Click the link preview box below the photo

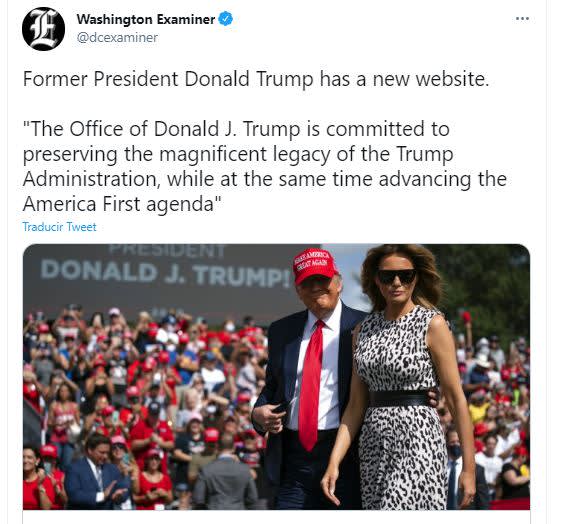coord(276,517)
